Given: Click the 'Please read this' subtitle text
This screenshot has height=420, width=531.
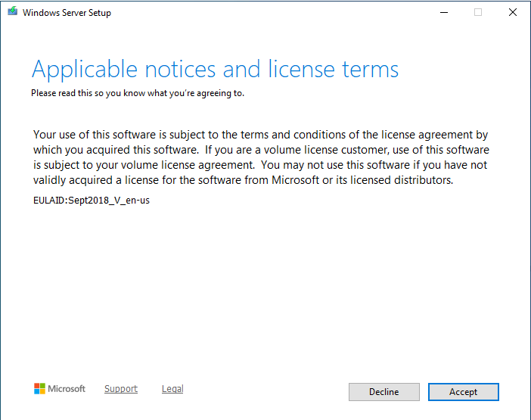Looking at the screenshot, I should point(137,93).
